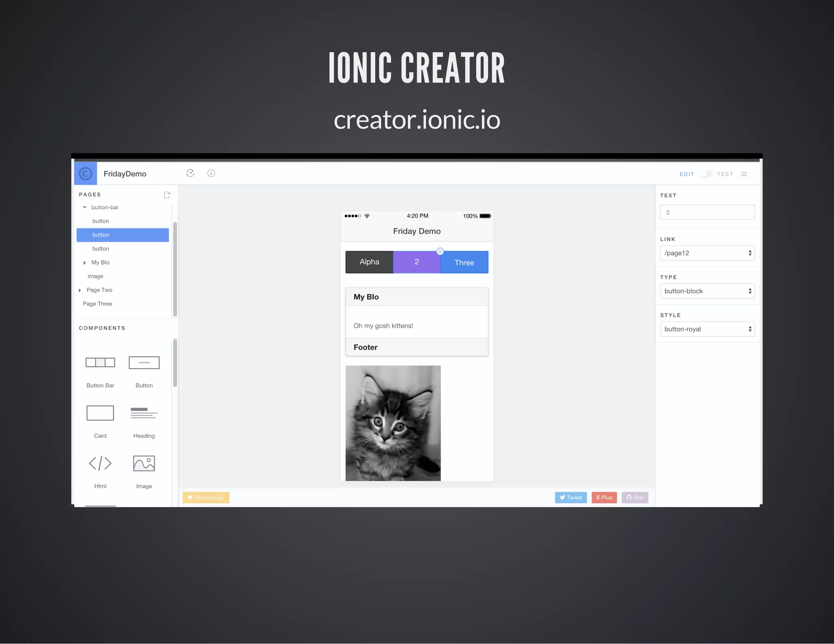Click the Find a bug? button

206,498
